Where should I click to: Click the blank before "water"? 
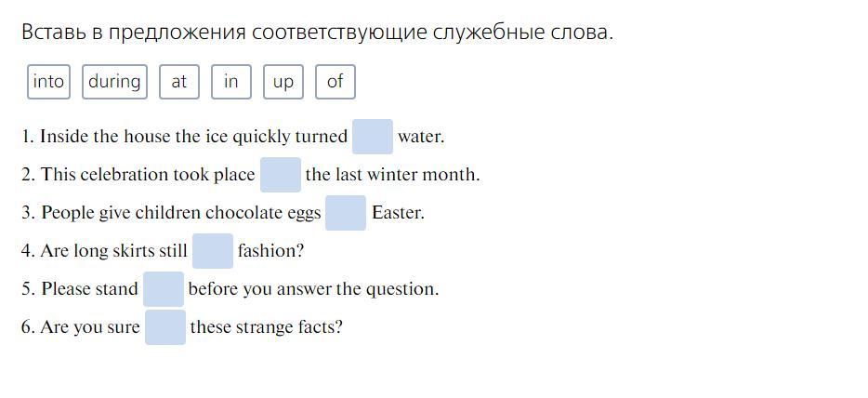point(373,137)
